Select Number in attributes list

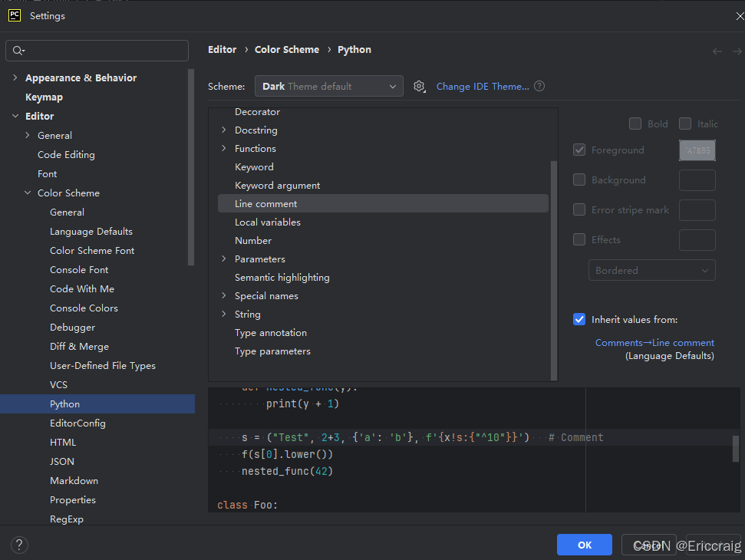click(x=253, y=240)
